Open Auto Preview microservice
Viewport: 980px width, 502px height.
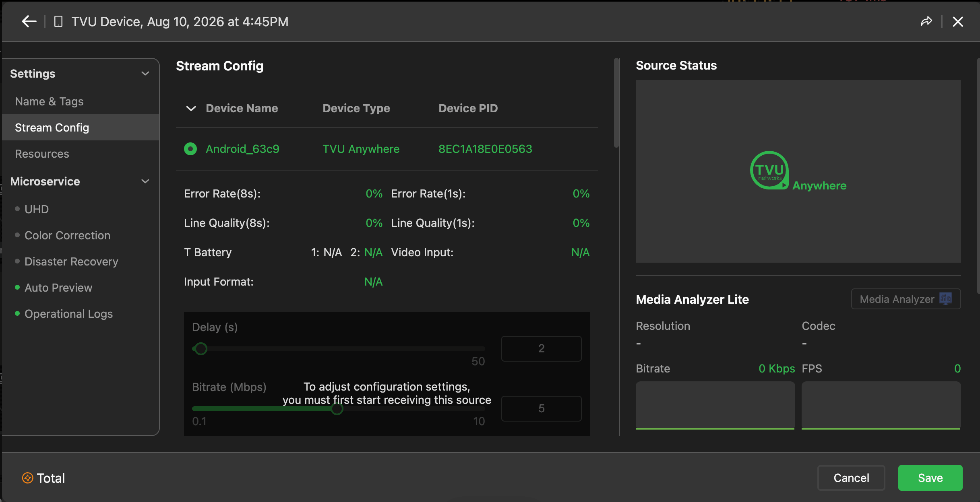point(58,288)
